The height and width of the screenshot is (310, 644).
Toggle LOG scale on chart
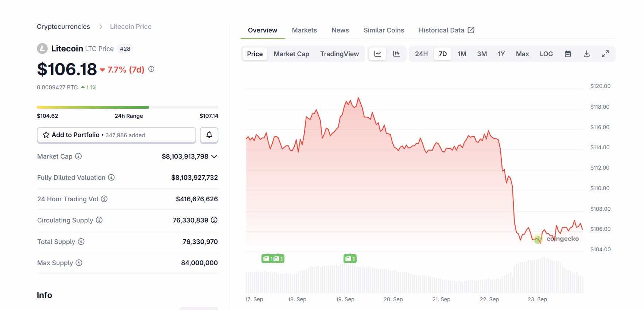(546, 54)
